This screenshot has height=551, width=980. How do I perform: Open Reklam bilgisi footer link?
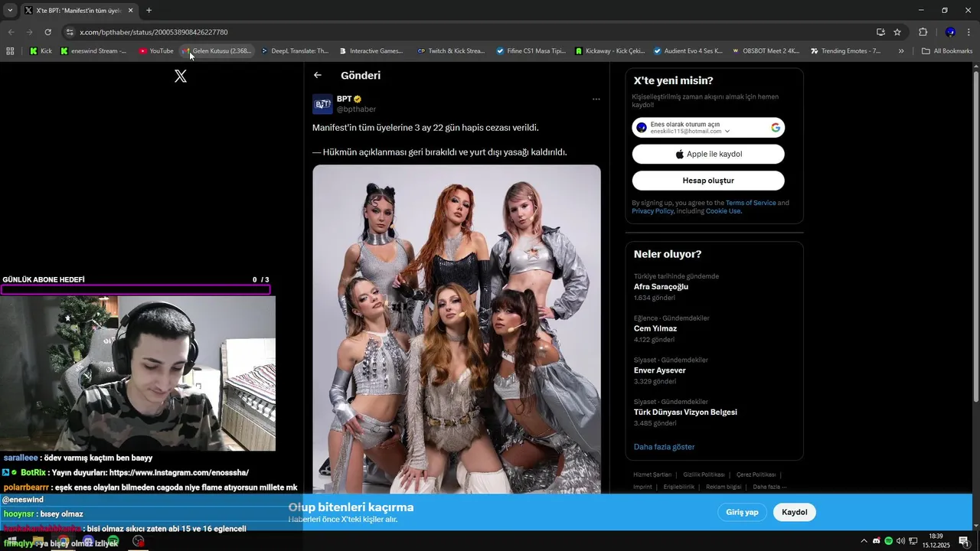724,487
